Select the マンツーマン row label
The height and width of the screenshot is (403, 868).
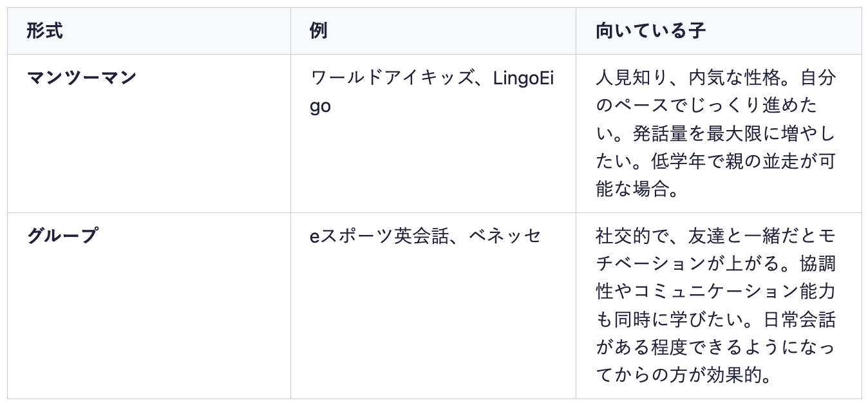point(81,78)
